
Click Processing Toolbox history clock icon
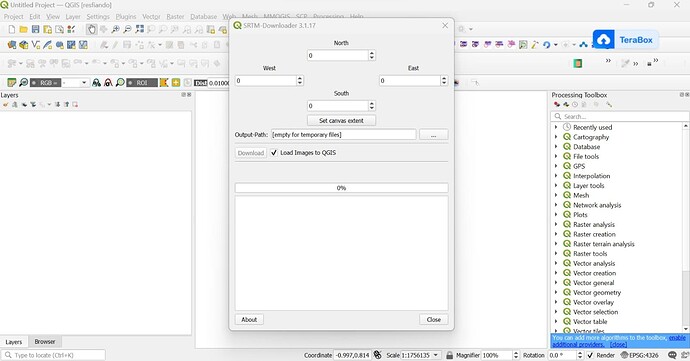[x=575, y=105]
